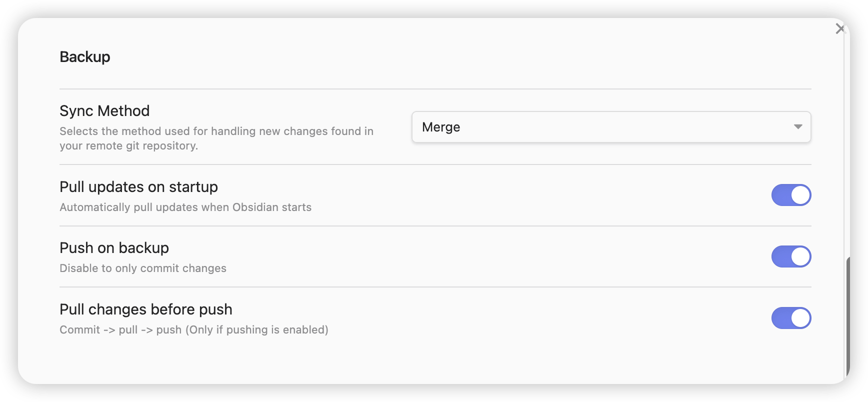Screen dimensions: 868x402
Task: Close the settings dialog with the X
Action: pyautogui.click(x=840, y=29)
